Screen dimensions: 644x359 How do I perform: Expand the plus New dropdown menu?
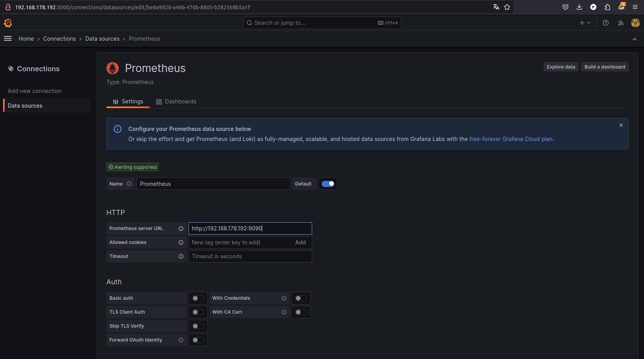pos(585,23)
